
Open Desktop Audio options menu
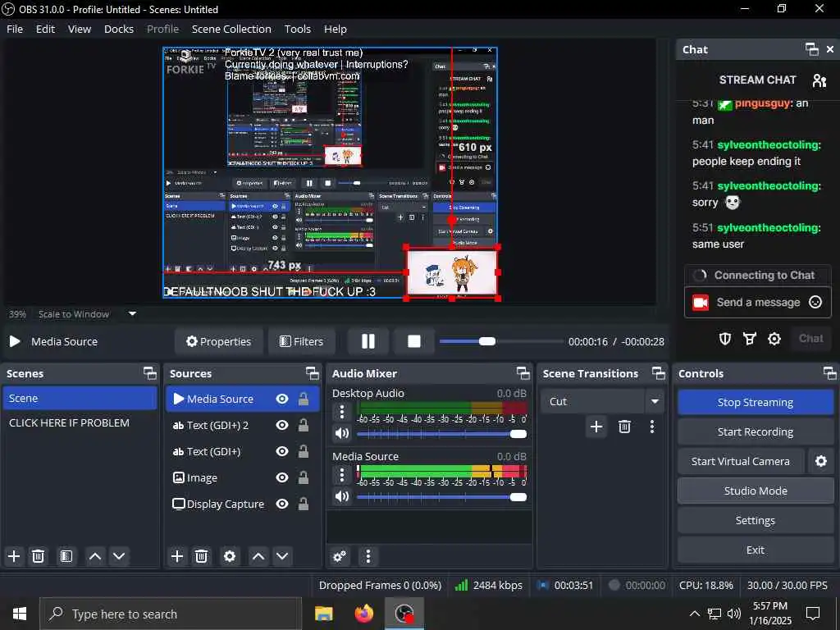pos(342,412)
